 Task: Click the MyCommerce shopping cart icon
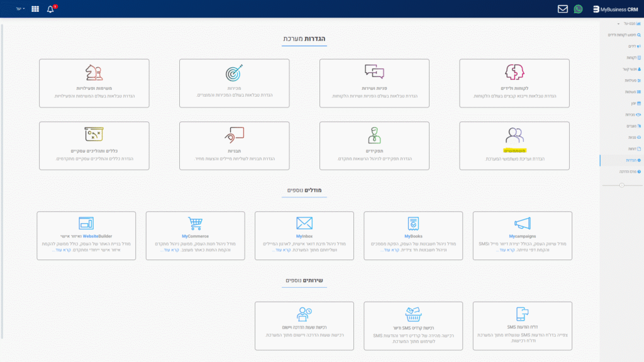click(196, 223)
